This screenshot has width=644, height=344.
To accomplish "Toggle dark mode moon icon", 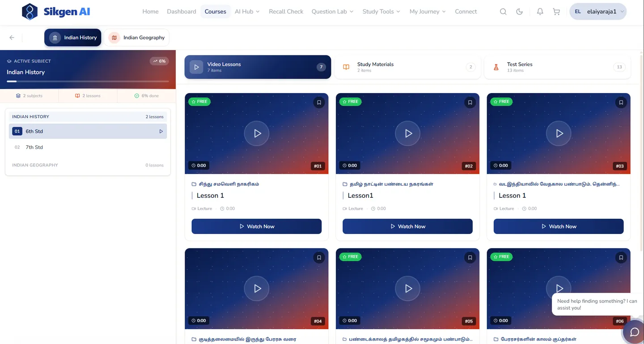I will click(x=519, y=12).
